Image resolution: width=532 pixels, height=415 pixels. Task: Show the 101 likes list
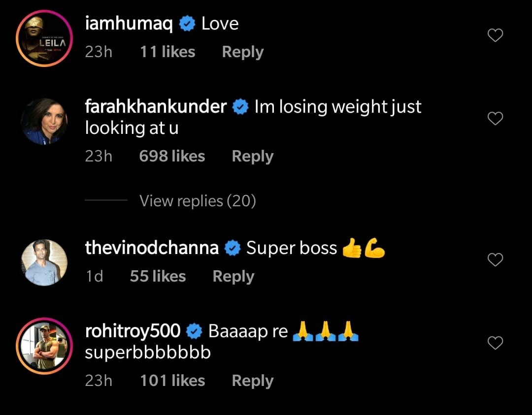coord(172,381)
